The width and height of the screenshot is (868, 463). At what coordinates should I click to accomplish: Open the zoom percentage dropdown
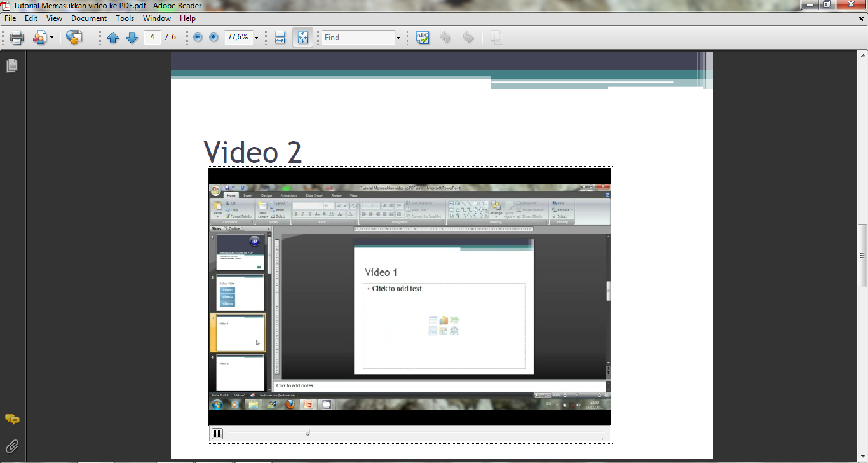point(255,37)
